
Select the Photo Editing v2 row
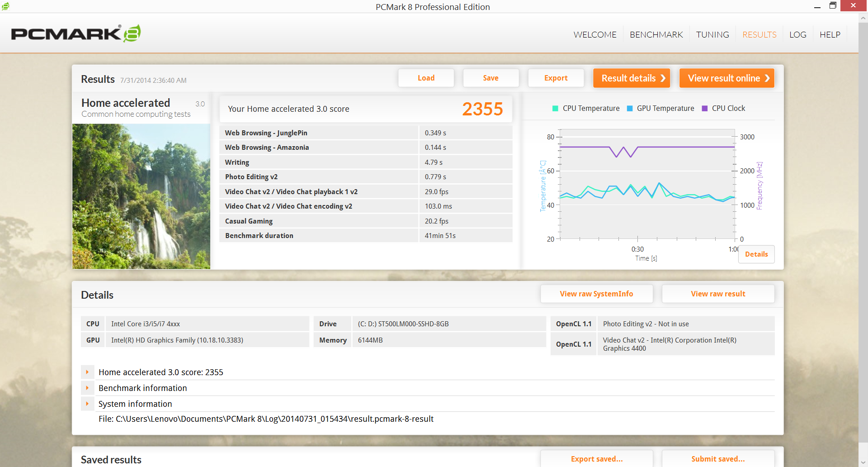click(366, 177)
